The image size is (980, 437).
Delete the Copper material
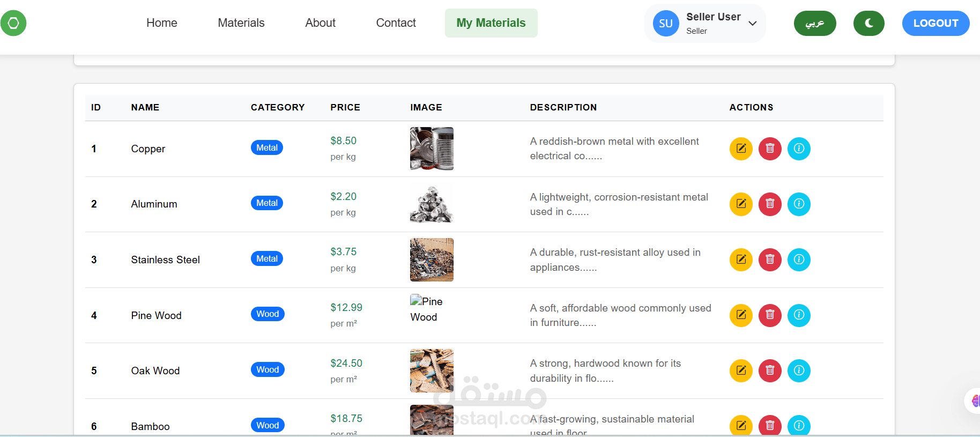point(770,149)
